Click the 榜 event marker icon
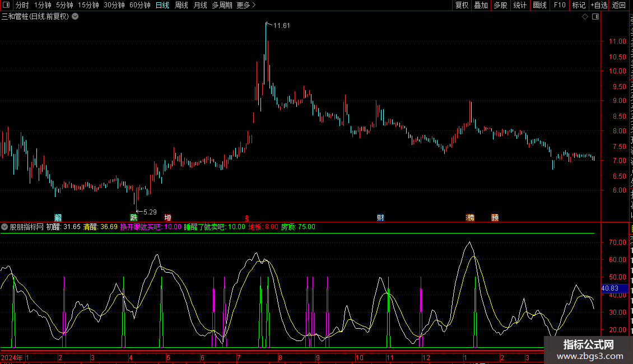633x364 pixels. point(470,217)
